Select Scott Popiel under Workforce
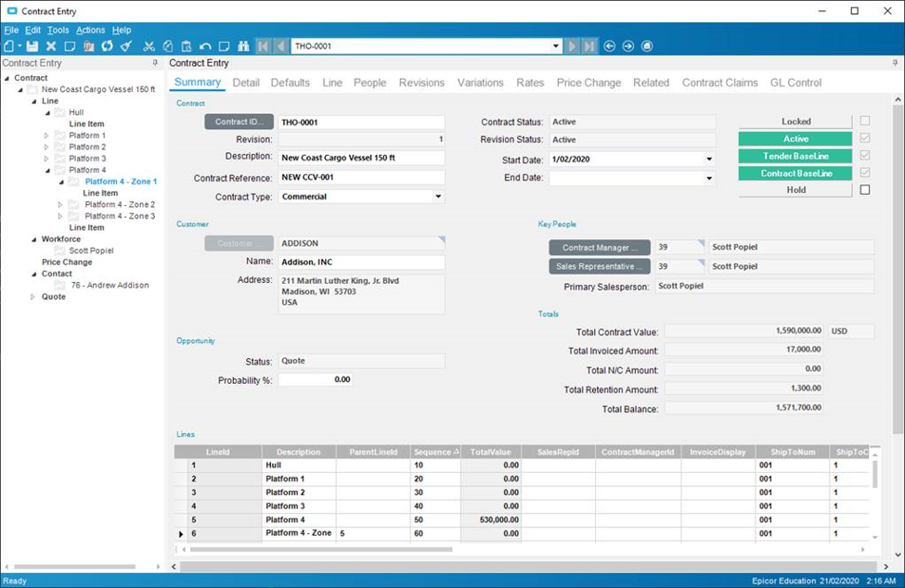The image size is (905, 588). coord(91,250)
